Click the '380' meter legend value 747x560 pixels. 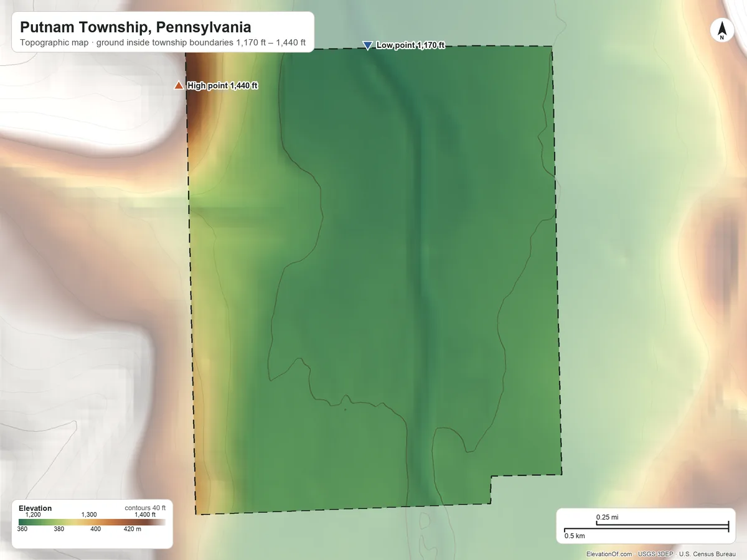[x=59, y=530]
